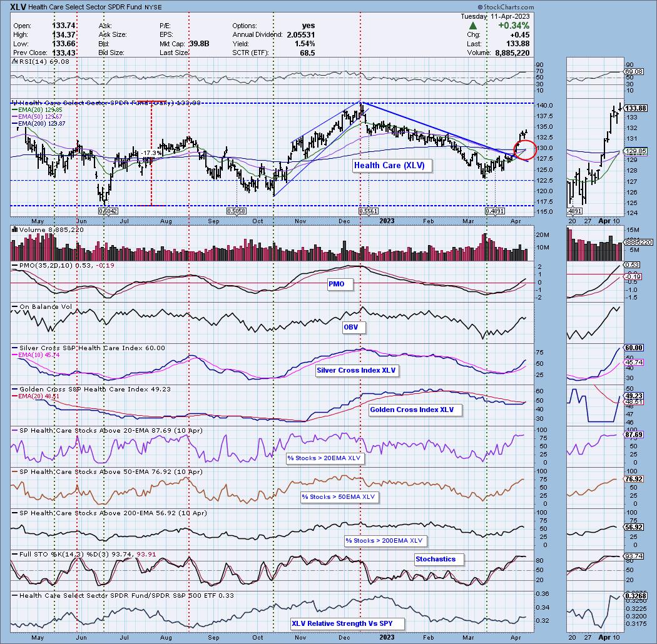Click the 0.3268 relative strength tag
657x644 pixels.
(x=636, y=596)
